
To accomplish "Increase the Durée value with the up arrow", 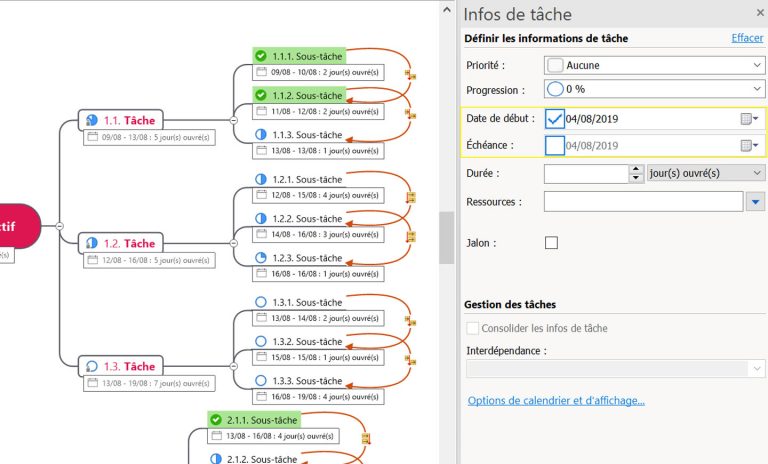I will 637,169.
